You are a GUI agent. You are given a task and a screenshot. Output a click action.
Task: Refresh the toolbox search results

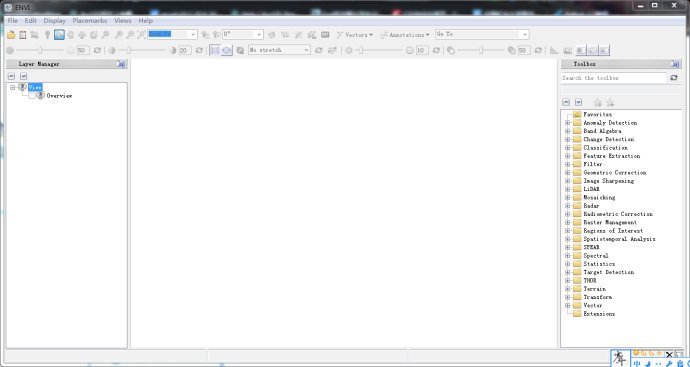point(674,78)
